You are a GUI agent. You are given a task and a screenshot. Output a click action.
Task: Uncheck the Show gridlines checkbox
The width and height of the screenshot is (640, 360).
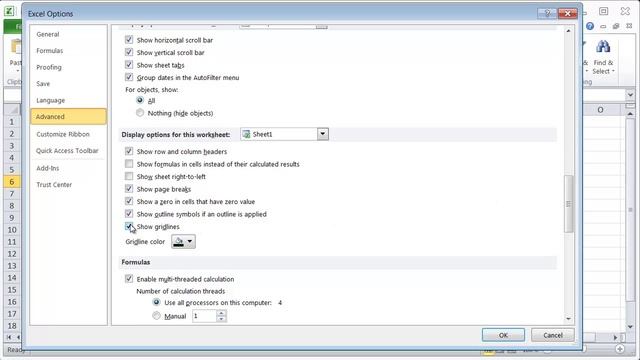coord(129,227)
